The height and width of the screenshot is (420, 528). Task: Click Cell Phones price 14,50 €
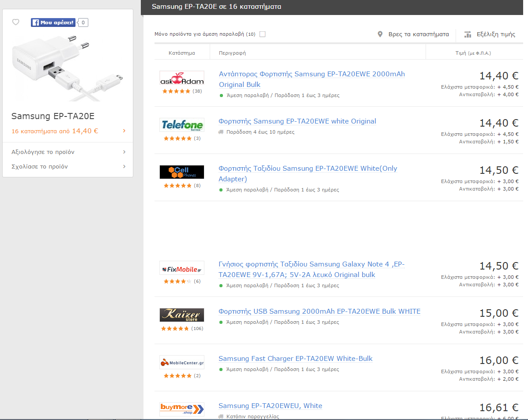click(x=499, y=170)
